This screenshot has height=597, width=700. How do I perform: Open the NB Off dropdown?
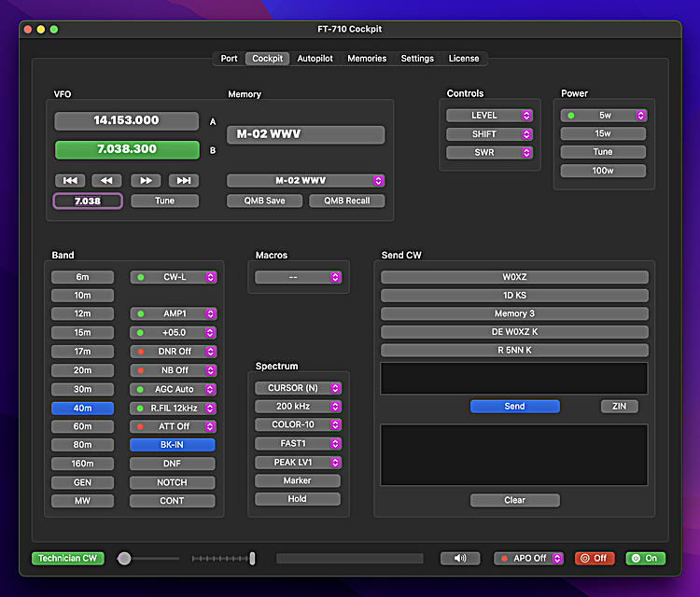(x=174, y=370)
